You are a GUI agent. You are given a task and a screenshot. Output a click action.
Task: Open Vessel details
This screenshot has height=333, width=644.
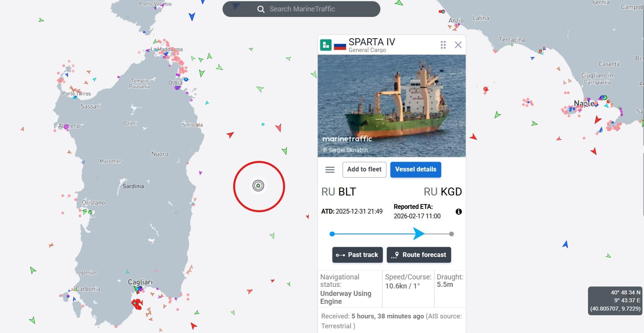point(416,169)
